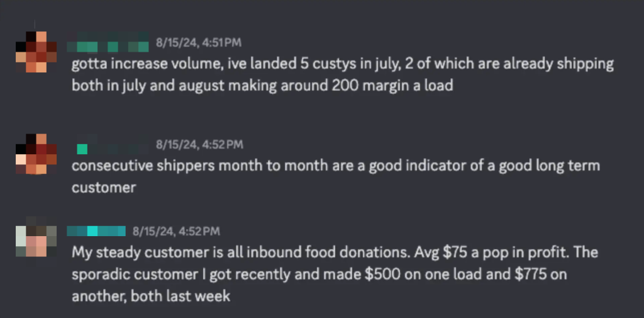Click avatar beside the "My steady customer" message
644x318 pixels.
tap(36, 242)
